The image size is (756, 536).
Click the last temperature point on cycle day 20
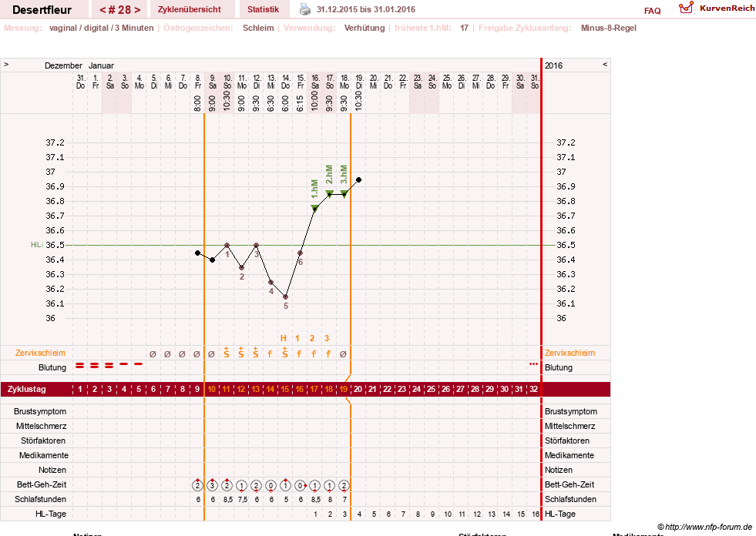(x=358, y=179)
